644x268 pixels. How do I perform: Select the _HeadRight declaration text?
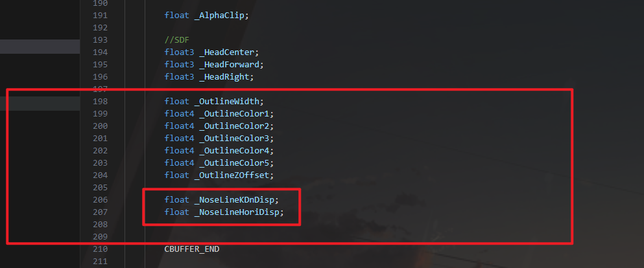pyautogui.click(x=209, y=77)
